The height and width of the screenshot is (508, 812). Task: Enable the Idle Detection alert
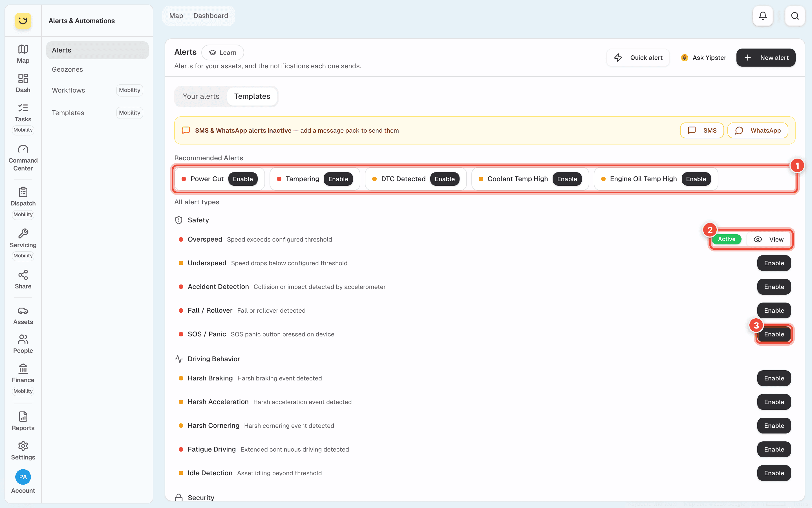(x=774, y=473)
